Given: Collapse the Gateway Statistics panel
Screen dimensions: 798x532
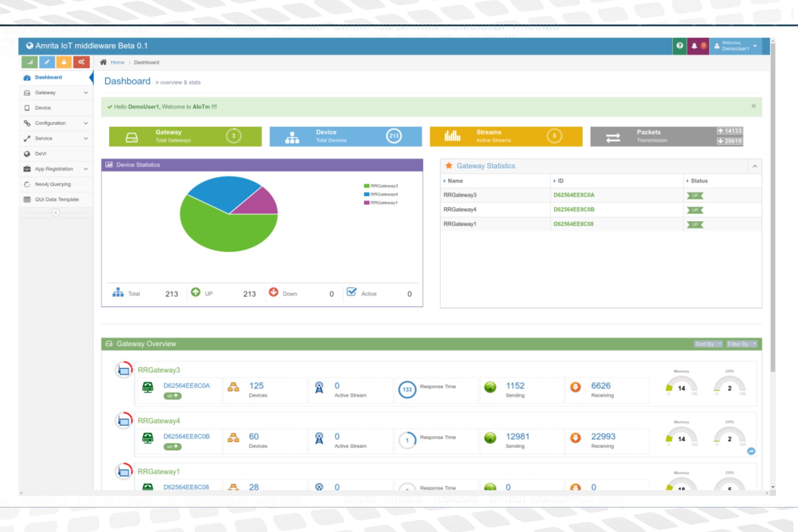Looking at the screenshot, I should (x=755, y=166).
